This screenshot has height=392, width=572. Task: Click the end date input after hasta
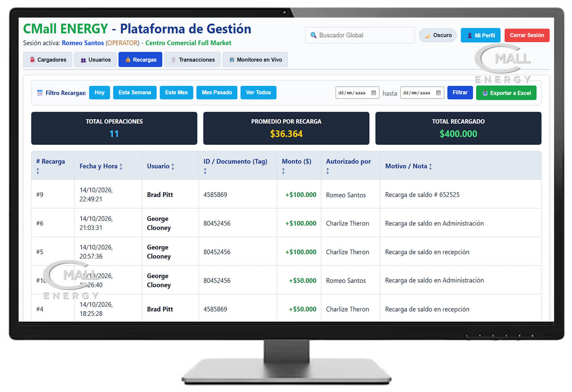tap(422, 93)
